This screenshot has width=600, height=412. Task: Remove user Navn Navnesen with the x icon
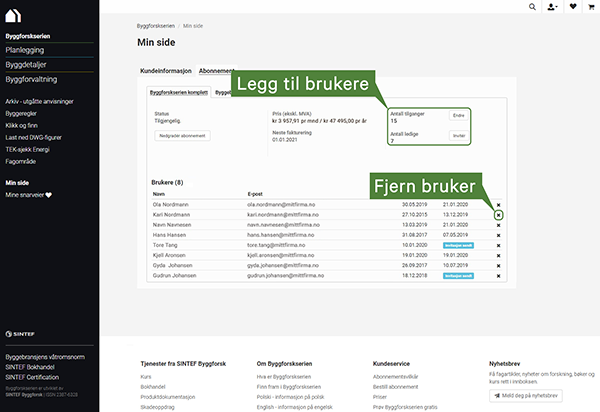tap(498, 225)
